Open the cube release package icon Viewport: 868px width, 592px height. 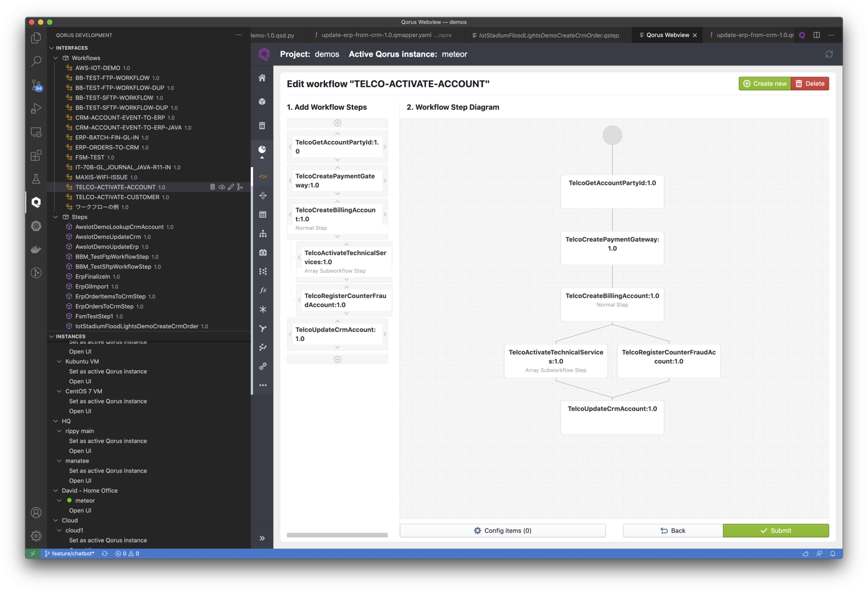[262, 102]
